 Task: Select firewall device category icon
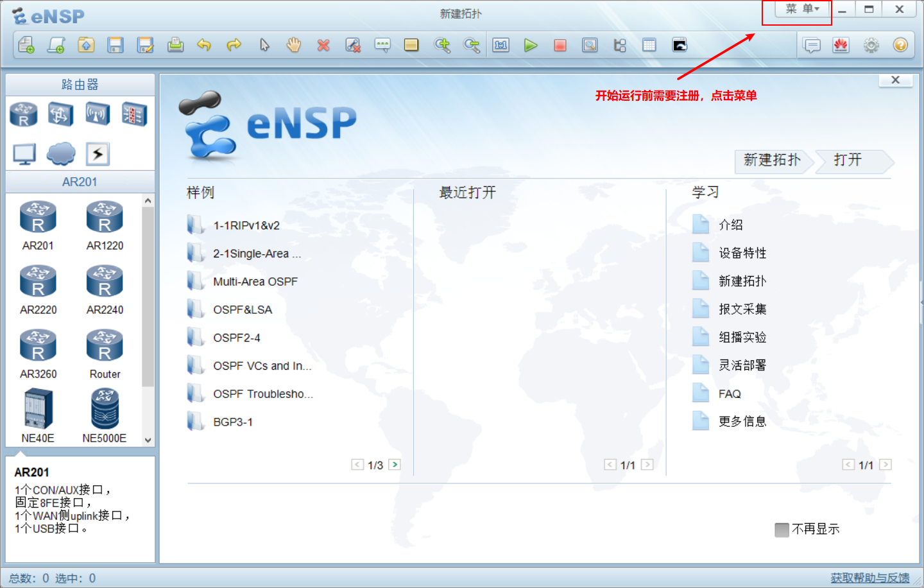135,115
